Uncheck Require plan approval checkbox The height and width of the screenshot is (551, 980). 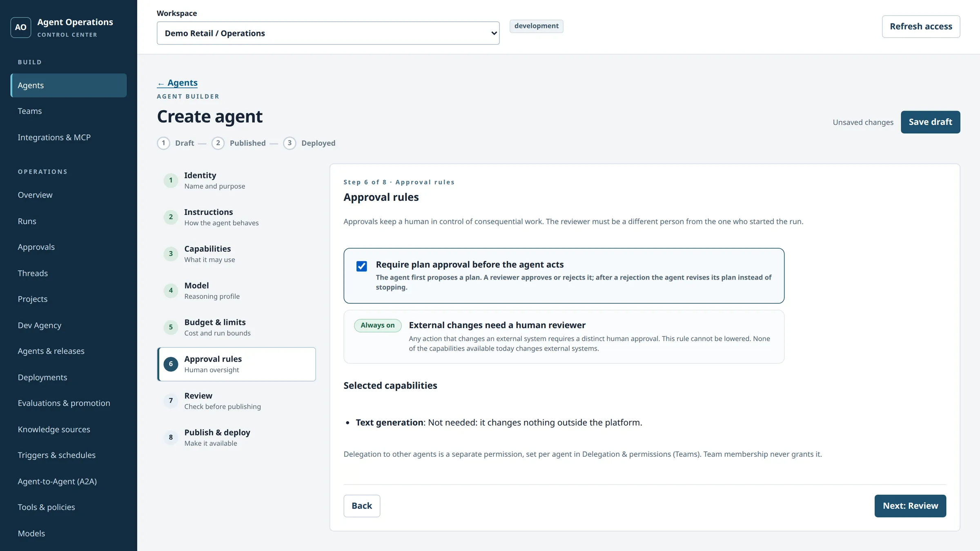pyautogui.click(x=361, y=266)
